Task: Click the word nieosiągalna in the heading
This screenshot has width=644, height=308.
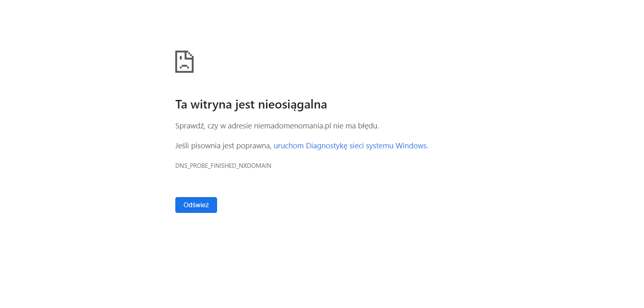Action: click(292, 104)
